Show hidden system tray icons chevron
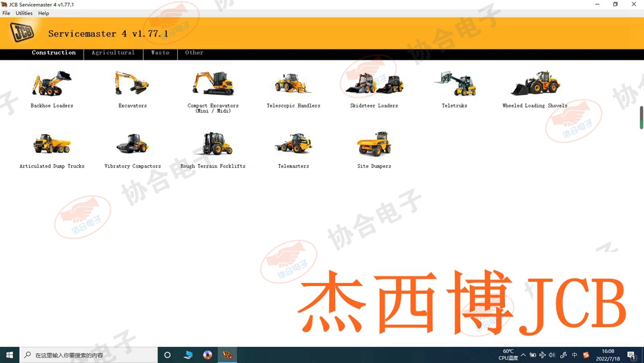 [x=524, y=355]
